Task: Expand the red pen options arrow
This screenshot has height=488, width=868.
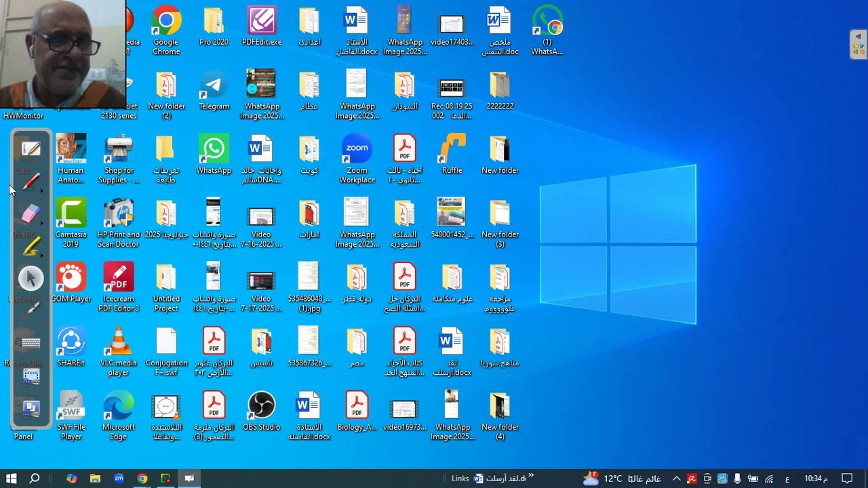Action: click(42, 190)
